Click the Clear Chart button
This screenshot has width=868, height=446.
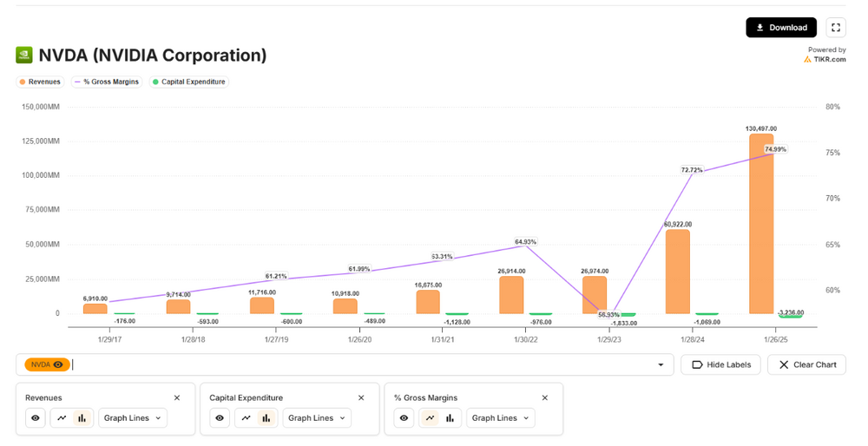[x=806, y=364]
